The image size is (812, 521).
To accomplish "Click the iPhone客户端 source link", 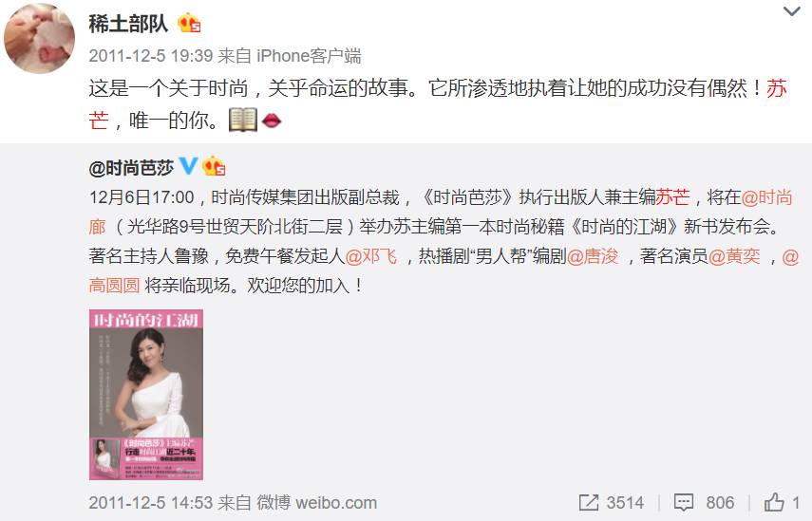I will click(309, 55).
